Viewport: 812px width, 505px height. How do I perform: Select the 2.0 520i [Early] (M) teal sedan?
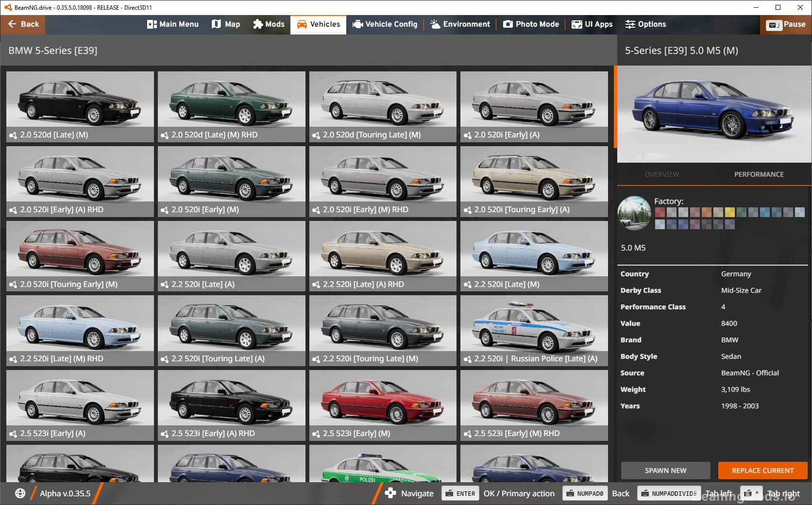(232, 182)
